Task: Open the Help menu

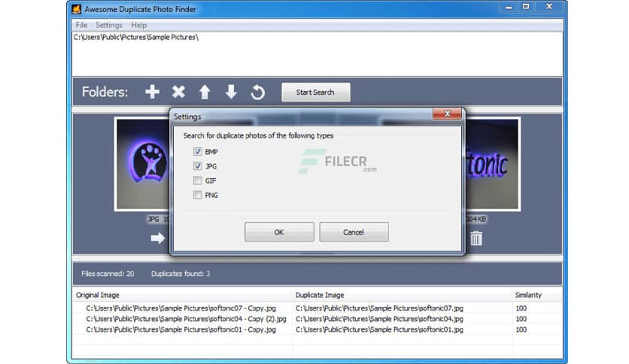Action: click(138, 25)
